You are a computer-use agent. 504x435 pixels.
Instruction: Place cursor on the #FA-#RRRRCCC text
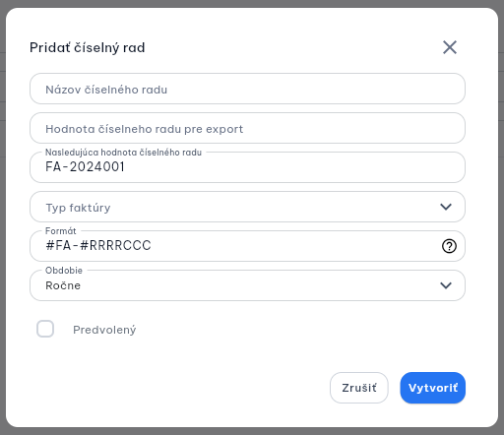[x=98, y=245]
